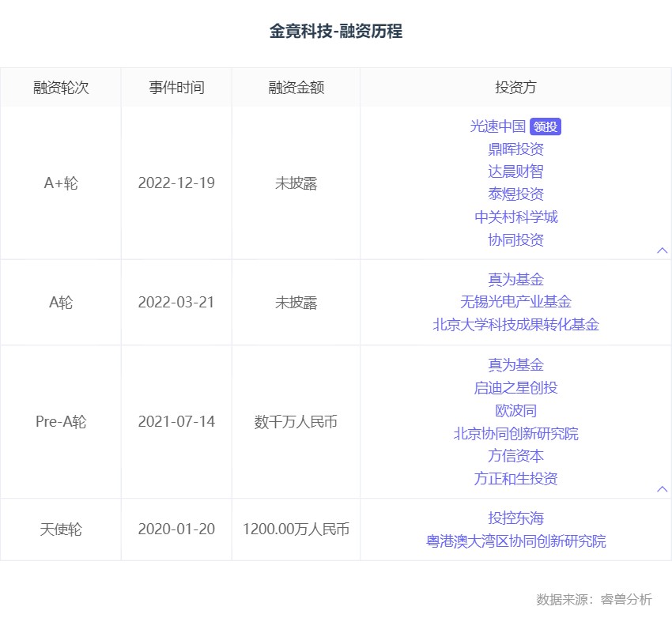Viewport: 672px width, 633px height.
Task: Select the date 2022-03-21
Action: tap(176, 303)
